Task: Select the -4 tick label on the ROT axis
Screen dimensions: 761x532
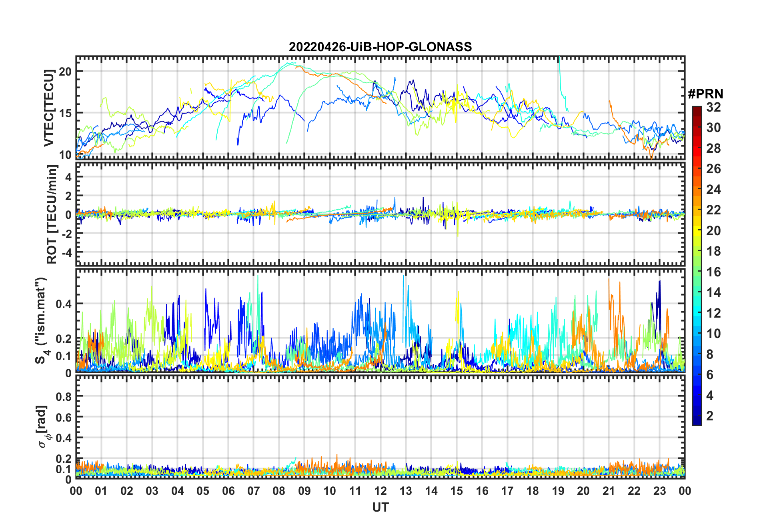Action: pos(67,253)
